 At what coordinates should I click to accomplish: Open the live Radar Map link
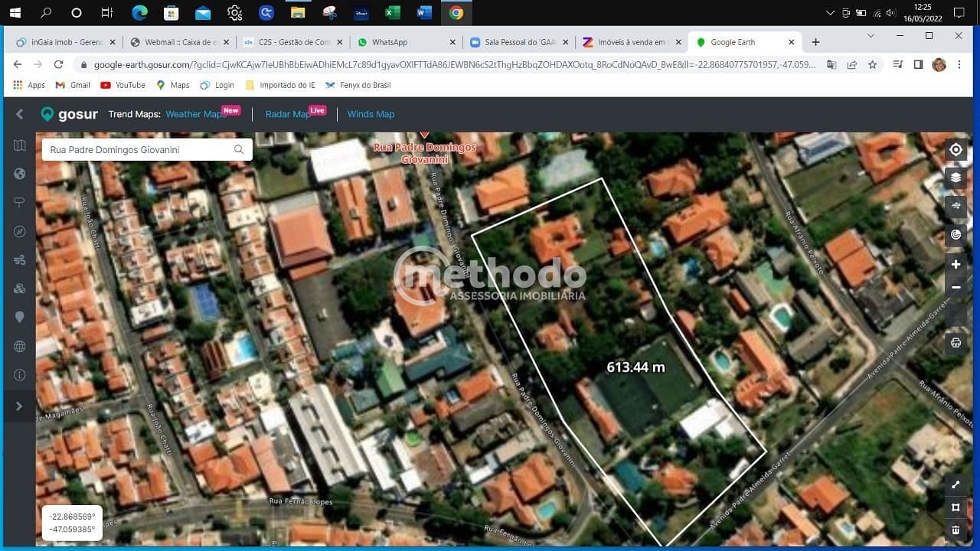pyautogui.click(x=289, y=114)
